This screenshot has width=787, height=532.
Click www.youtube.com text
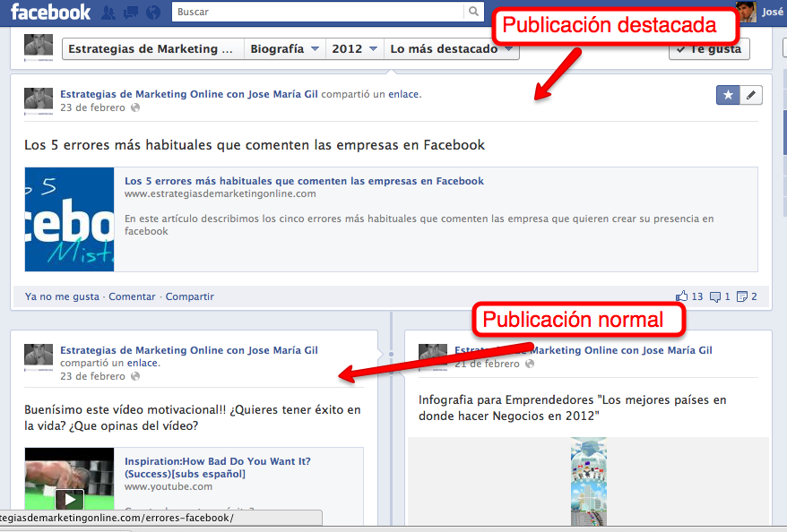(169, 486)
